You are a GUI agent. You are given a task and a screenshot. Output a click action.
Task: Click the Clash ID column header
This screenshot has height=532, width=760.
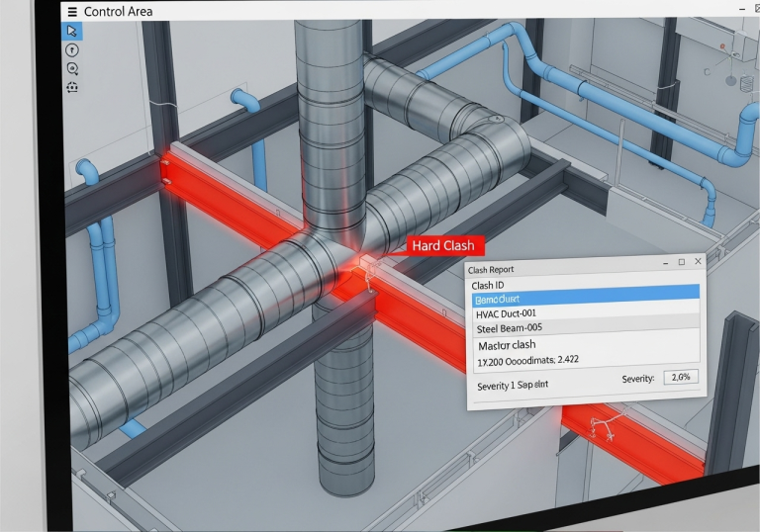[x=488, y=286]
